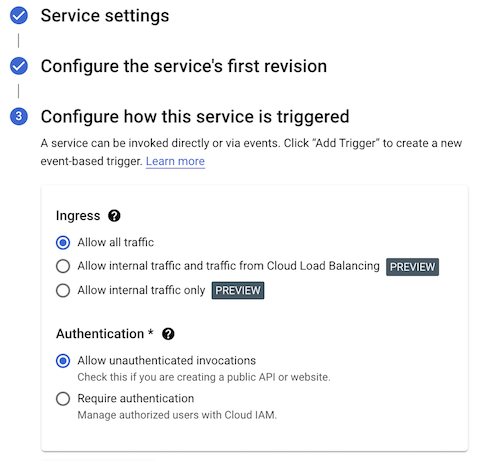Select Allow unauthenticated invocations radio button

point(63,361)
